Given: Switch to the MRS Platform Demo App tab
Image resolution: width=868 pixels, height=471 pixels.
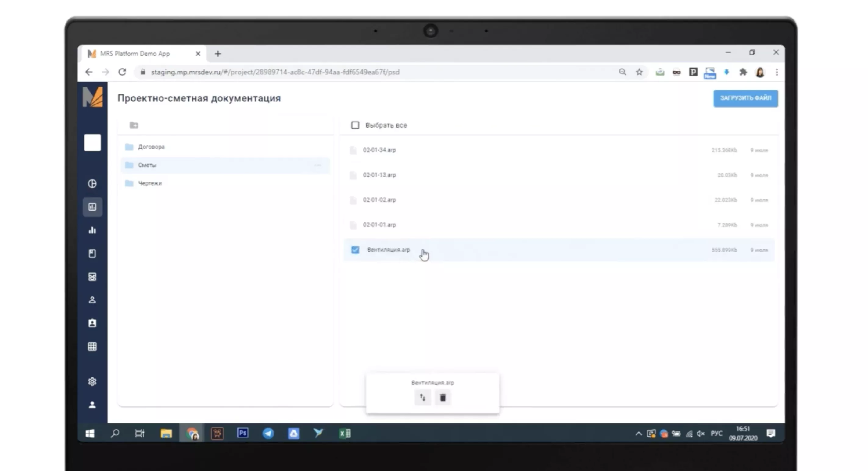Looking at the screenshot, I should tap(135, 54).
